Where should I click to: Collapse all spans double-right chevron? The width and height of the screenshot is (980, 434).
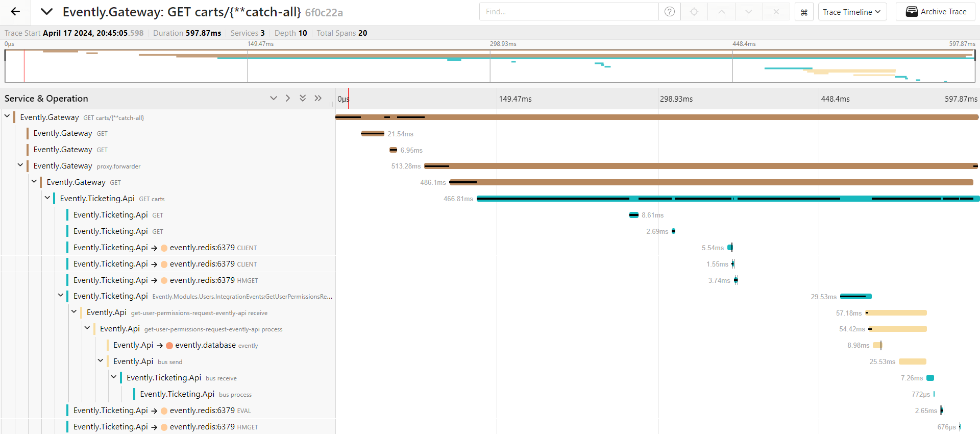[x=318, y=98]
